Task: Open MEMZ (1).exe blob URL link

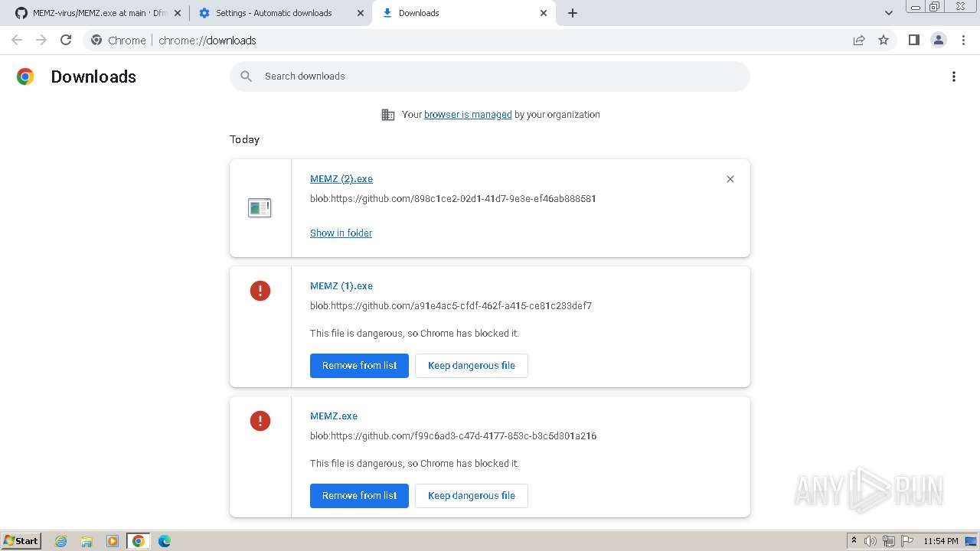Action: (451, 306)
